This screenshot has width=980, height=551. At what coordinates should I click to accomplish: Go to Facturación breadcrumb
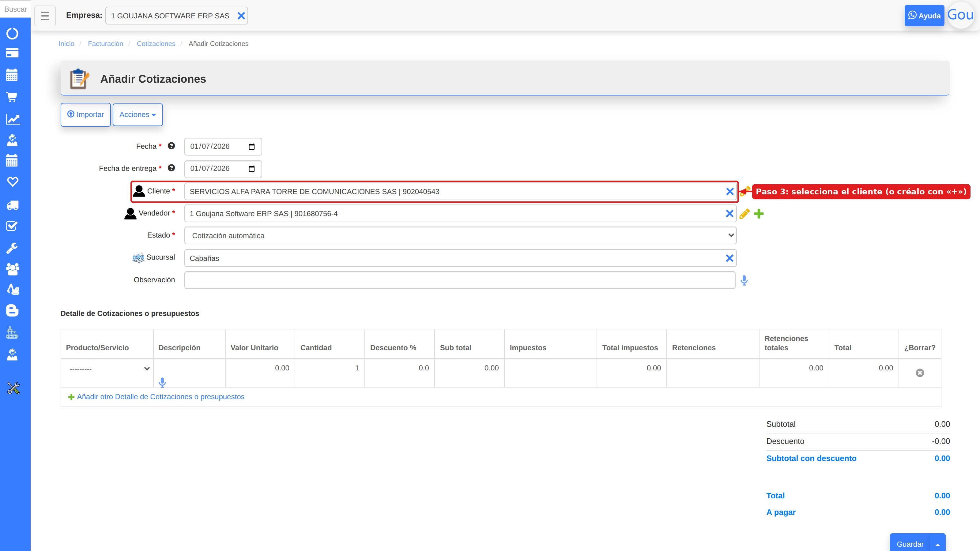[105, 44]
